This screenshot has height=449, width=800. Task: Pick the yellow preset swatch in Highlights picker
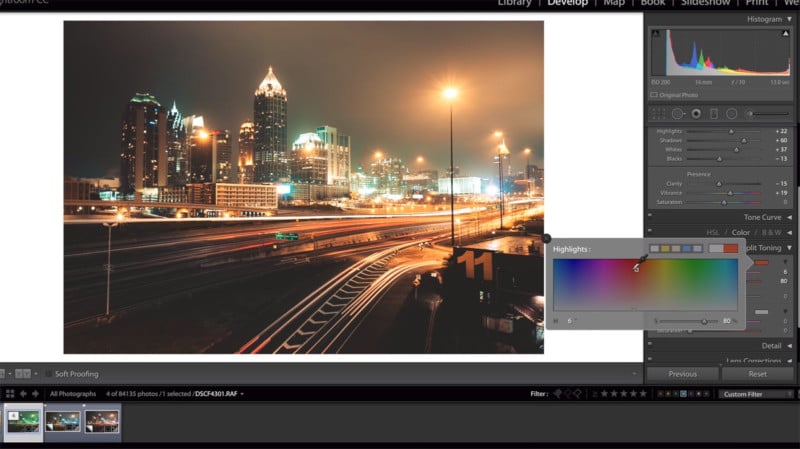coord(665,248)
